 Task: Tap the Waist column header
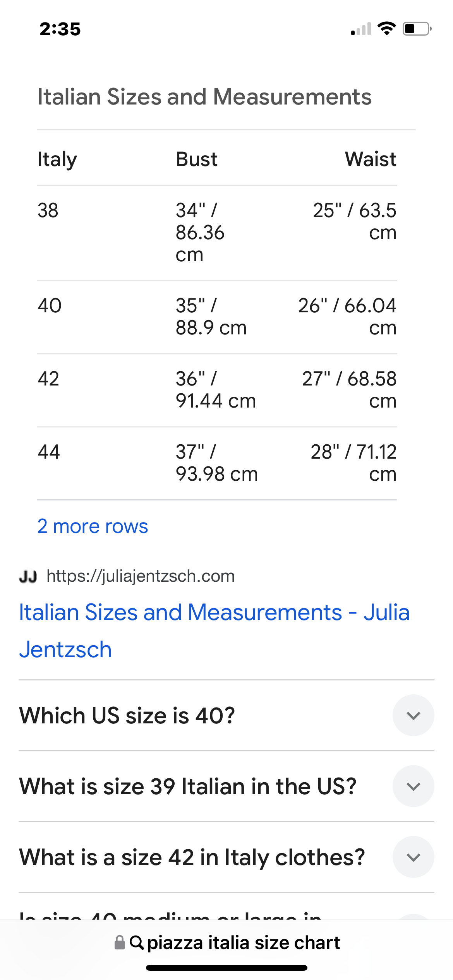(371, 159)
